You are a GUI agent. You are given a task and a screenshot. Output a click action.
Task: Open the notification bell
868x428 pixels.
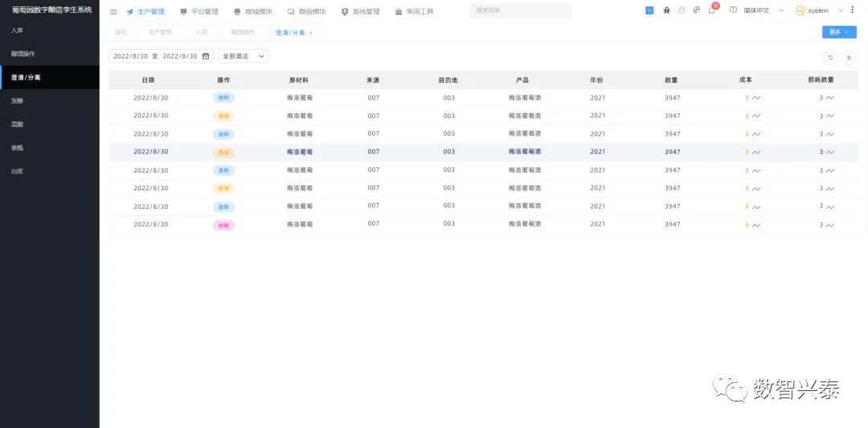coord(711,10)
